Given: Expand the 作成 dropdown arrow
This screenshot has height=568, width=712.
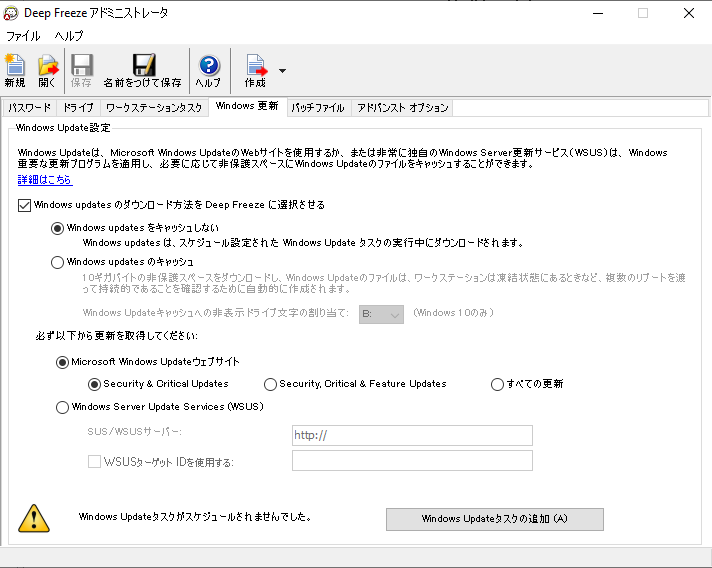Looking at the screenshot, I should 282,71.
